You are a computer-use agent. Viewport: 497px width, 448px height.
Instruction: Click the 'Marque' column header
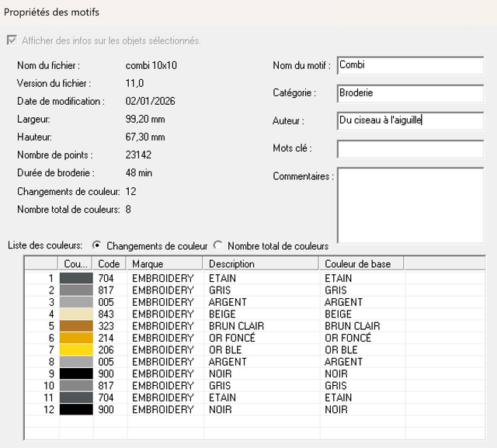click(165, 264)
